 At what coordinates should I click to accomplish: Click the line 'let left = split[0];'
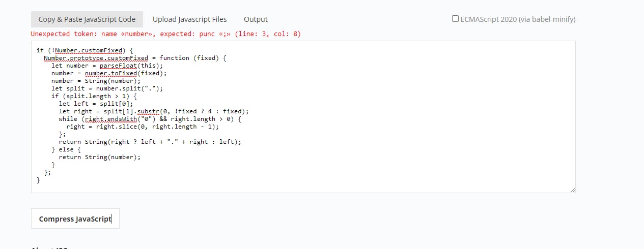[96, 104]
